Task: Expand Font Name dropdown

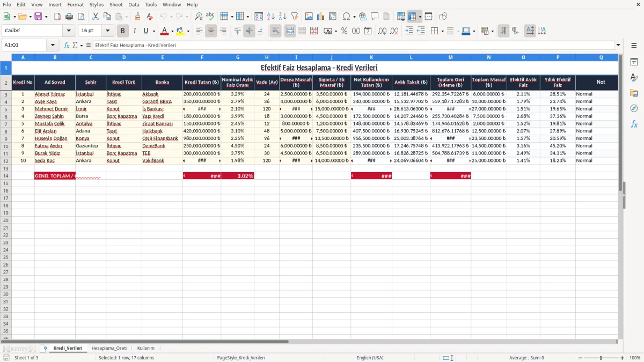Action: 69,31
